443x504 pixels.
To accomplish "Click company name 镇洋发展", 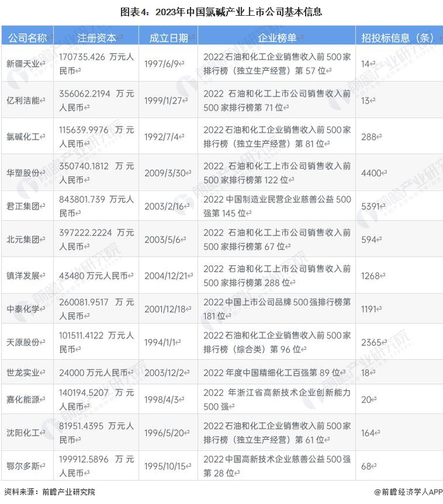I will pyautogui.click(x=23, y=276).
